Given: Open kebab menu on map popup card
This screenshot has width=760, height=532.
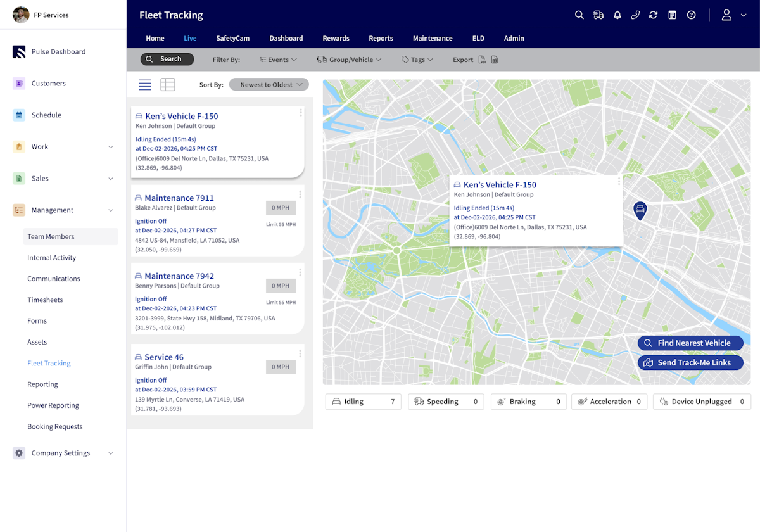Looking at the screenshot, I should click(x=619, y=181).
